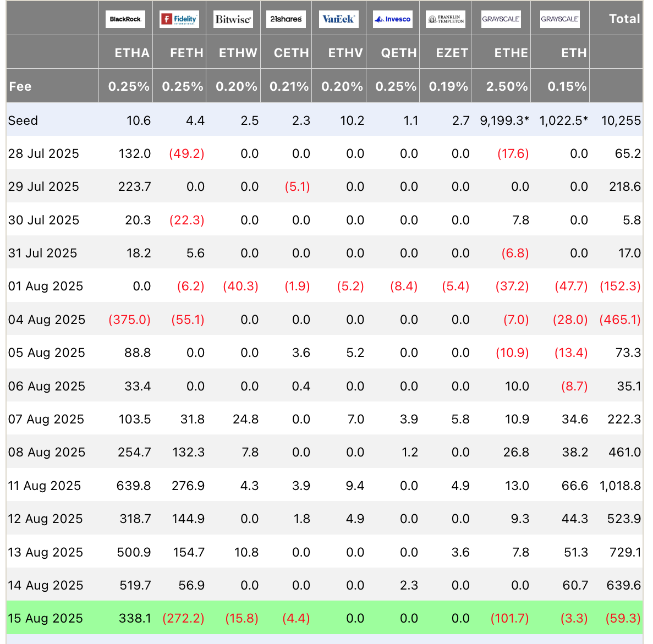The image size is (653, 644).
Task: Click the 07 Aug 2025 date
Action: coord(46,419)
